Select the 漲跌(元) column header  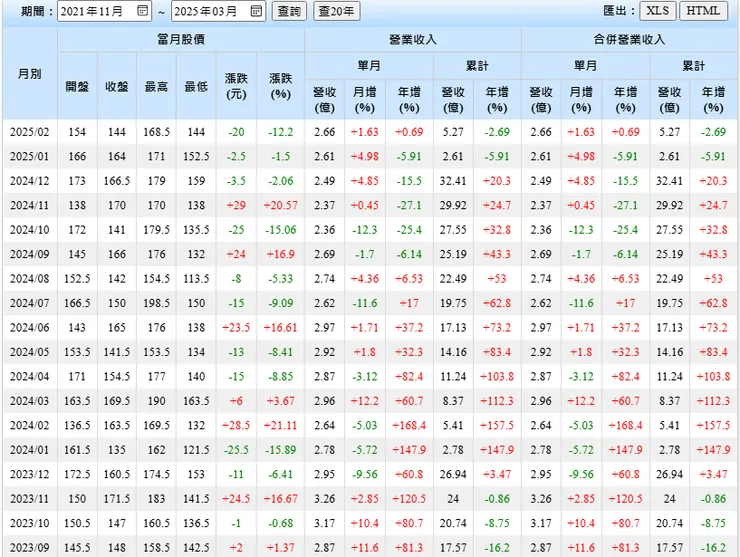(236, 86)
